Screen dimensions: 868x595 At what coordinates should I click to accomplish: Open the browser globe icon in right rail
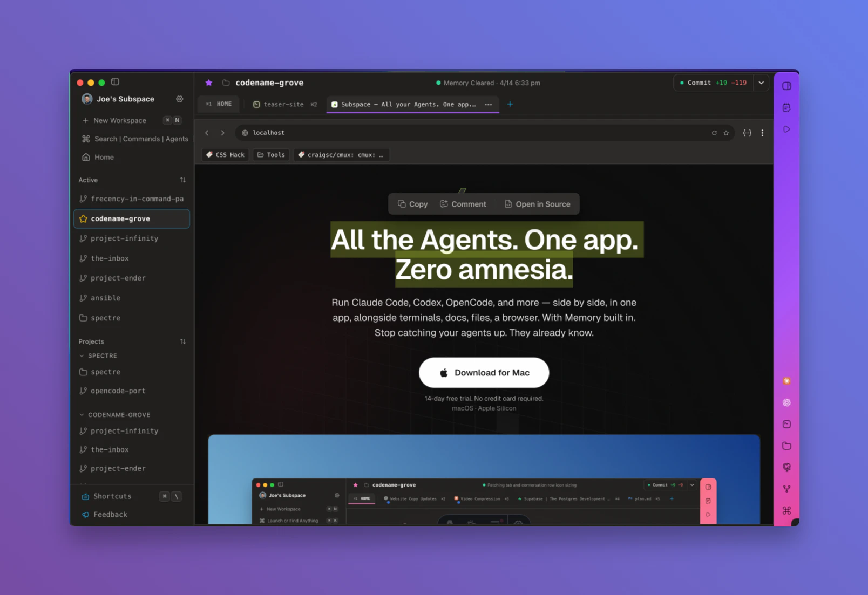(x=786, y=467)
